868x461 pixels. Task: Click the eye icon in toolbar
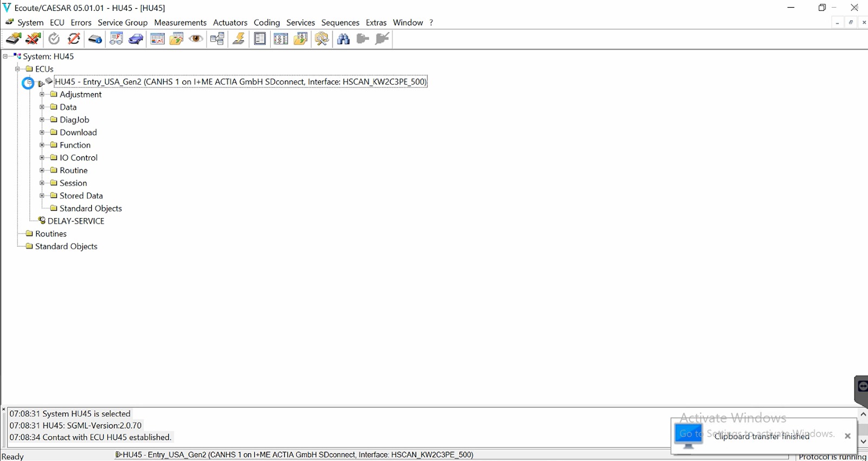196,39
